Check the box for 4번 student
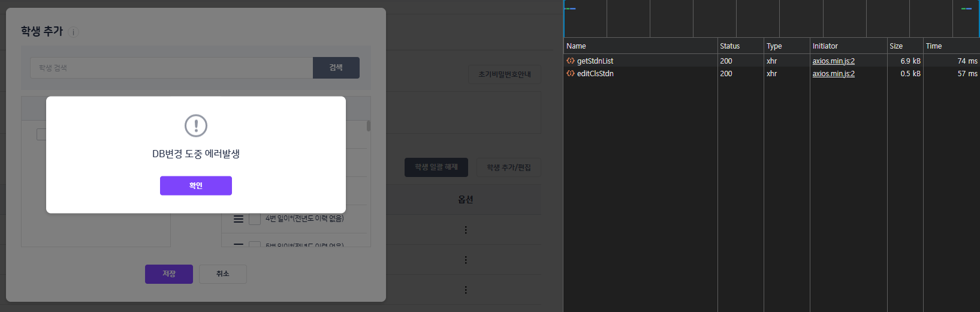 (255, 219)
